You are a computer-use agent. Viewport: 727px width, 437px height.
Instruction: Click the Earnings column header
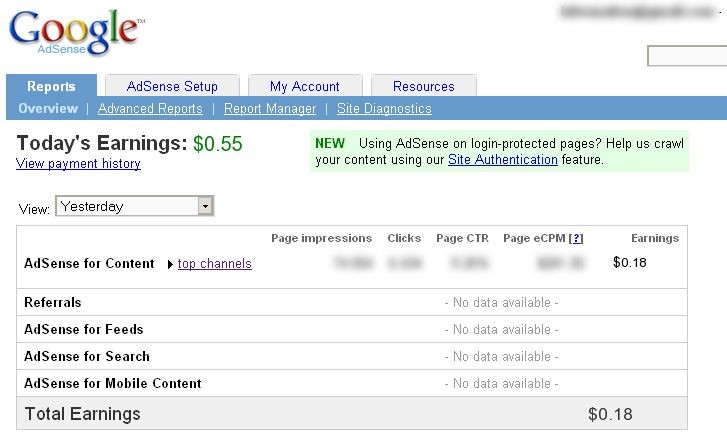point(655,238)
